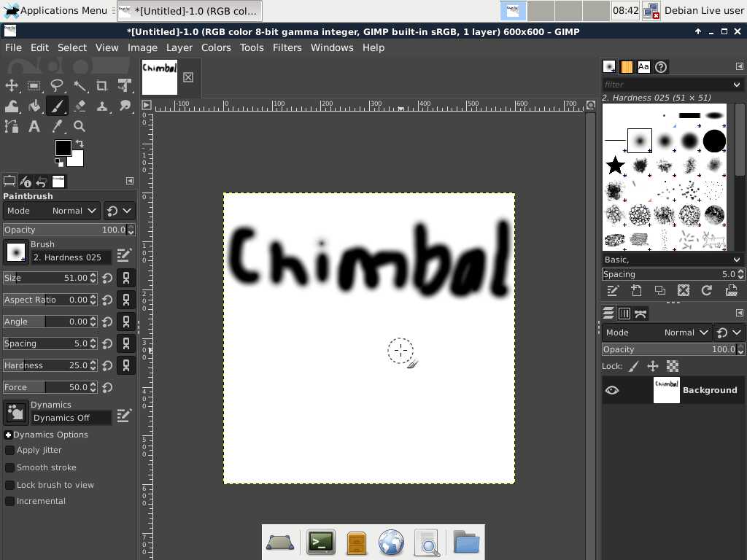Open the Windows menu
This screenshot has width=747, height=560.
coord(332,47)
